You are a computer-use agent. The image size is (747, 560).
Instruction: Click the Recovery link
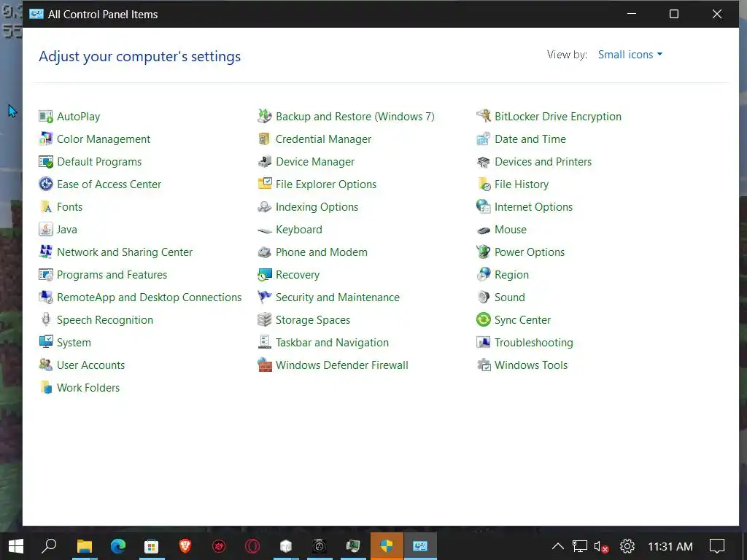pyautogui.click(x=298, y=275)
